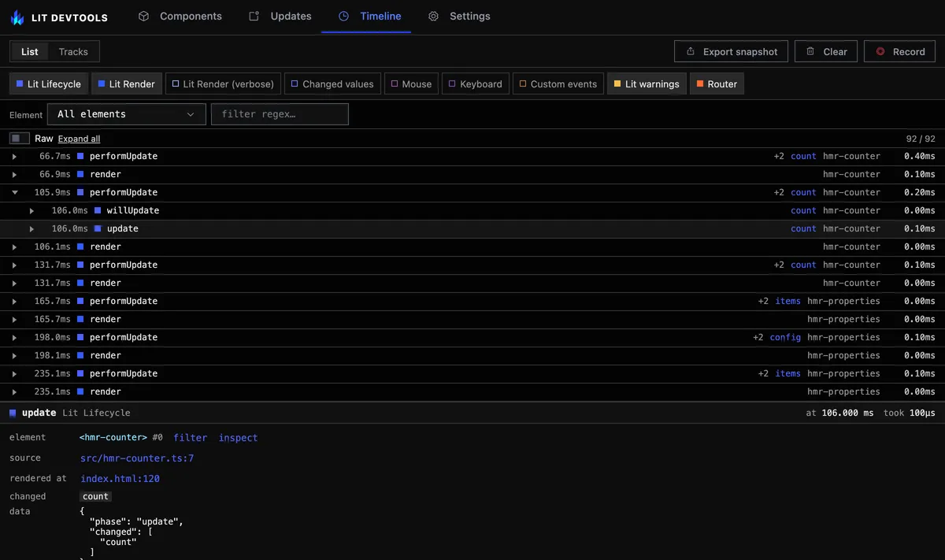945x560 pixels.
Task: Click items link on 165.7ms row
Action: coord(787,302)
